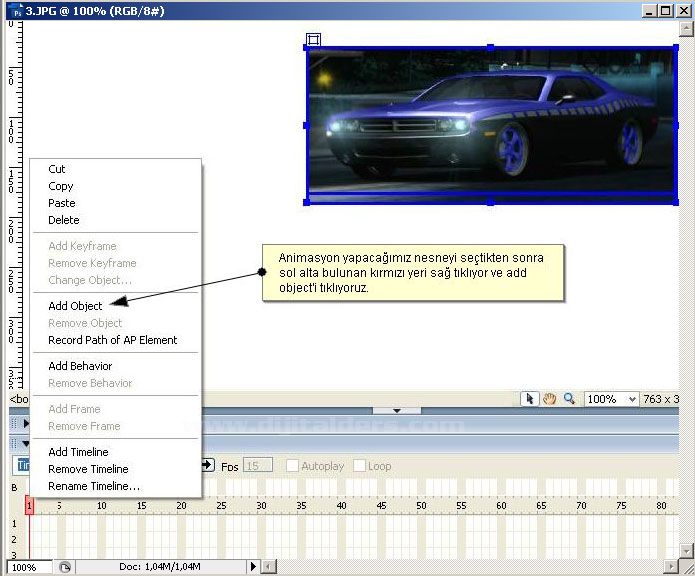695x576 pixels.
Task: Click the <bo tag selector in status bar
Action: pyautogui.click(x=19, y=399)
